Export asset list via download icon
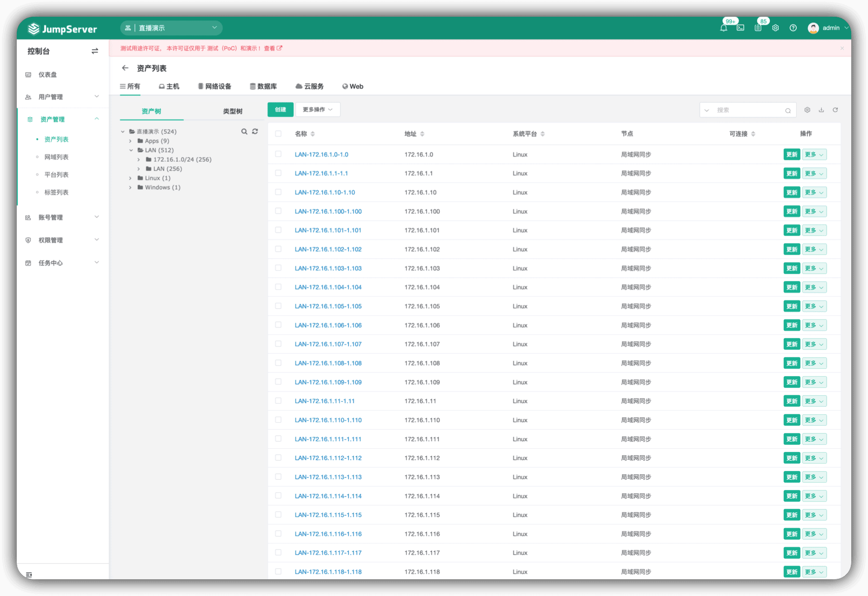 (821, 110)
